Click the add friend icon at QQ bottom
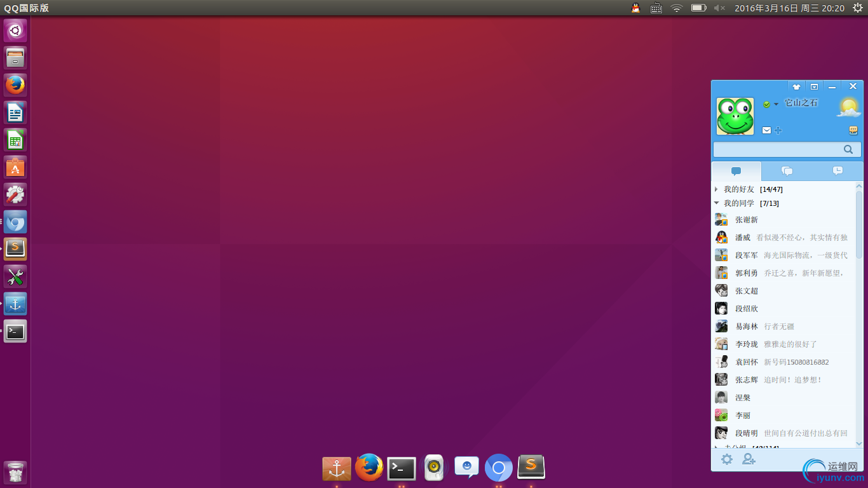The height and width of the screenshot is (488, 868). [x=749, y=459]
